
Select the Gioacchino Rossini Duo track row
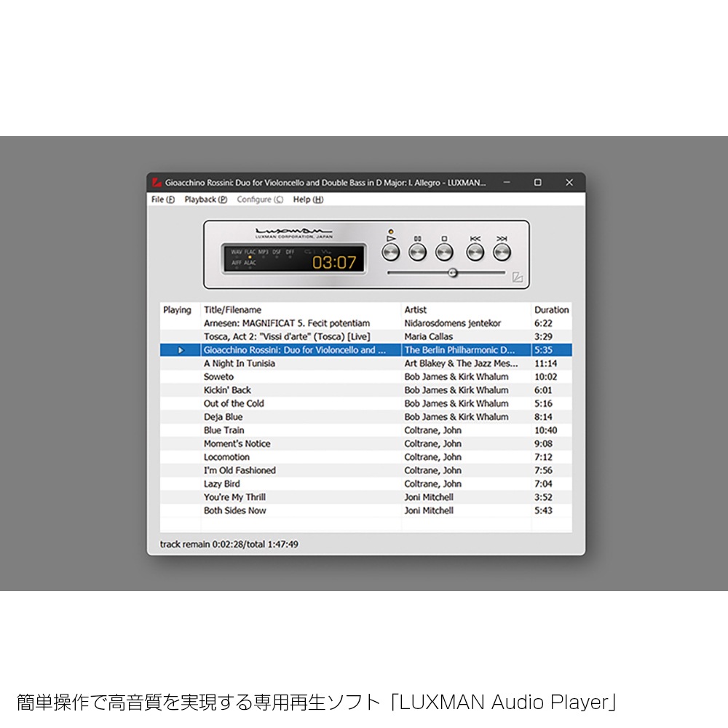click(366, 350)
